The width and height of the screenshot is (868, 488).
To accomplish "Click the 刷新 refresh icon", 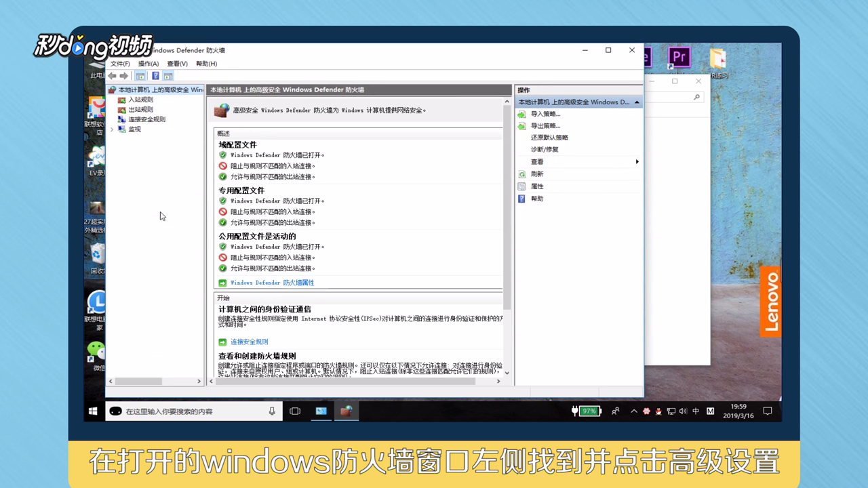I will click(521, 174).
